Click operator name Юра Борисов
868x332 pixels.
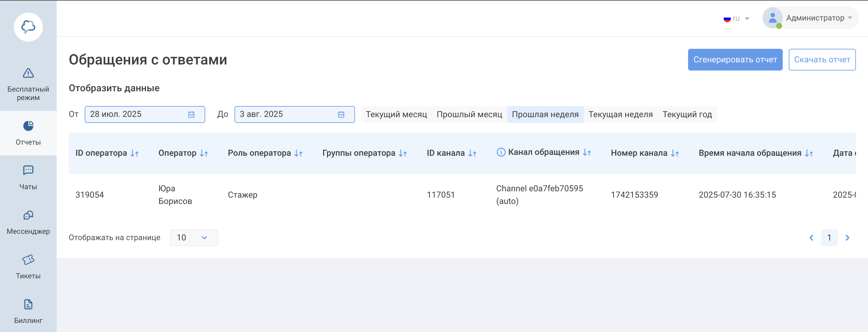coord(175,195)
